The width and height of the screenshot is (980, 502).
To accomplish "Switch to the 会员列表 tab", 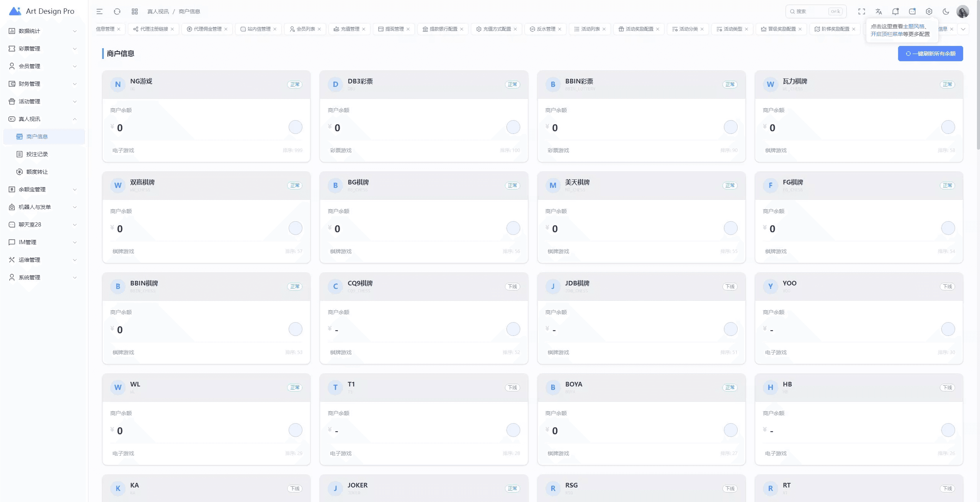I will pyautogui.click(x=305, y=29).
